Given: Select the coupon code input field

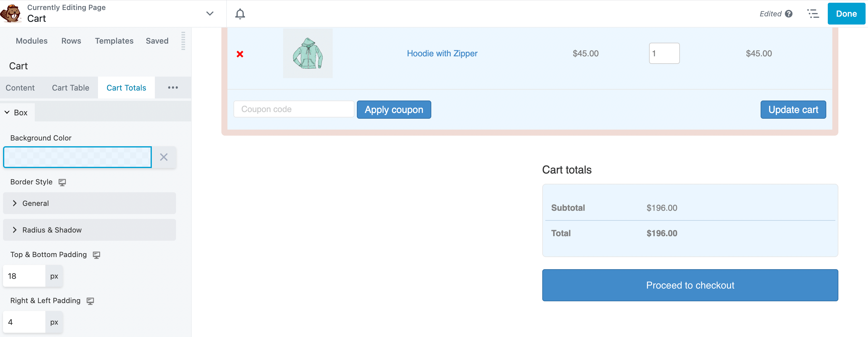Looking at the screenshot, I should tap(293, 109).
